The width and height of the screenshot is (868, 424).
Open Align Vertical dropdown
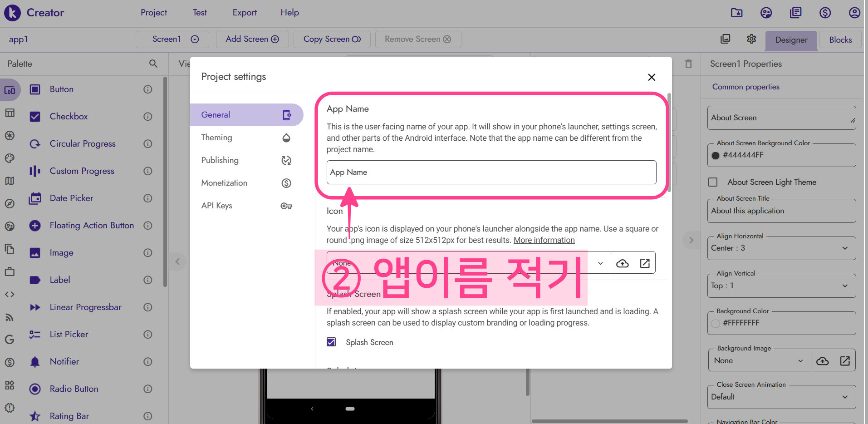782,286
